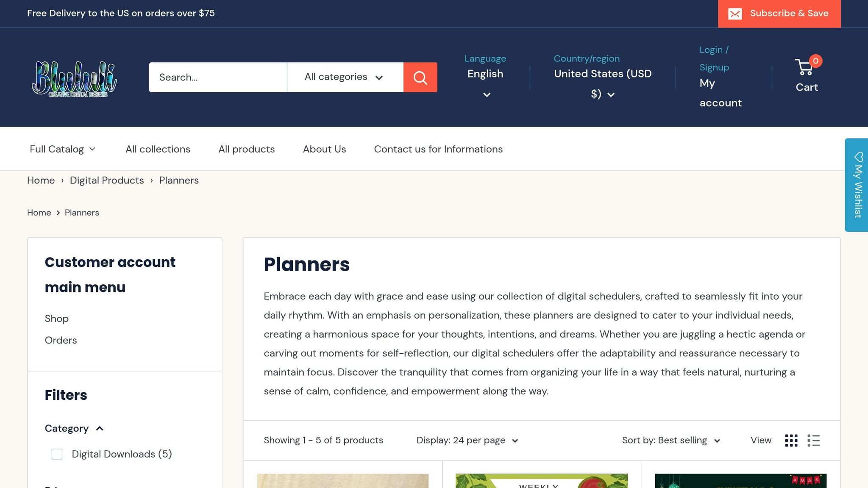The image size is (868, 488).
Task: Click into the Search input field
Action: 218,77
